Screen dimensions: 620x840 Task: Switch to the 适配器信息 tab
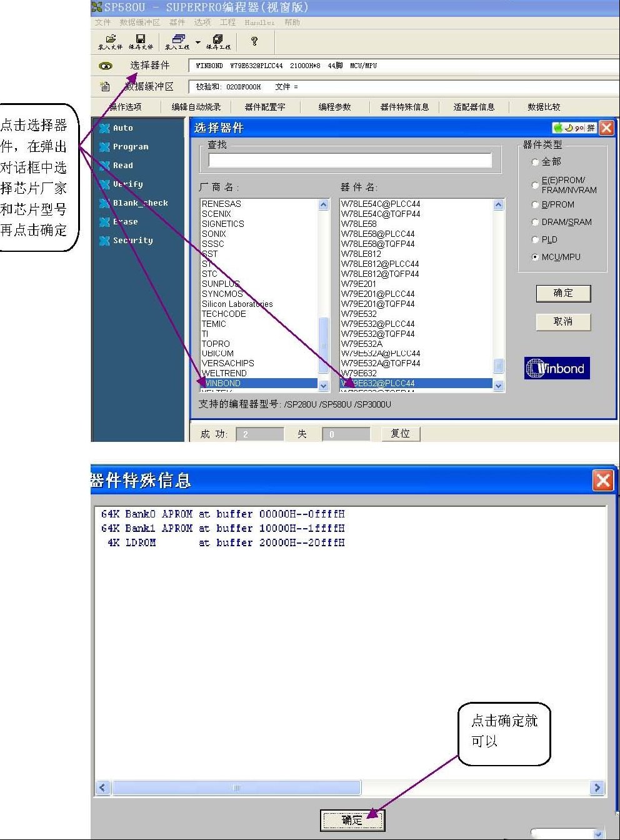(474, 107)
